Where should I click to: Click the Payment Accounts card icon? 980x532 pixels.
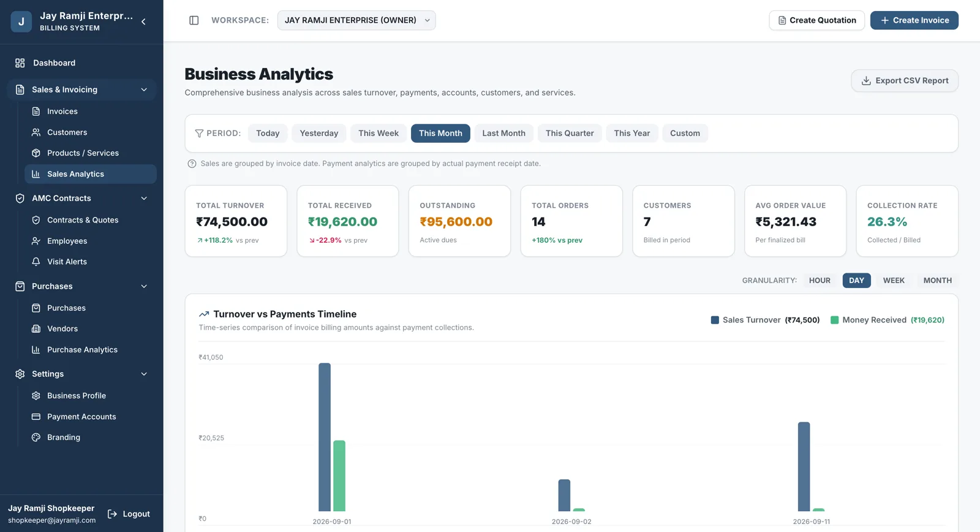click(x=36, y=417)
